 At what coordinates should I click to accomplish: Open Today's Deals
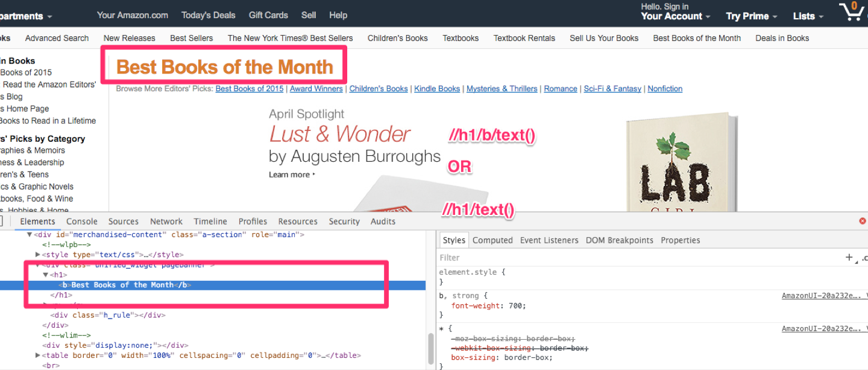point(209,15)
